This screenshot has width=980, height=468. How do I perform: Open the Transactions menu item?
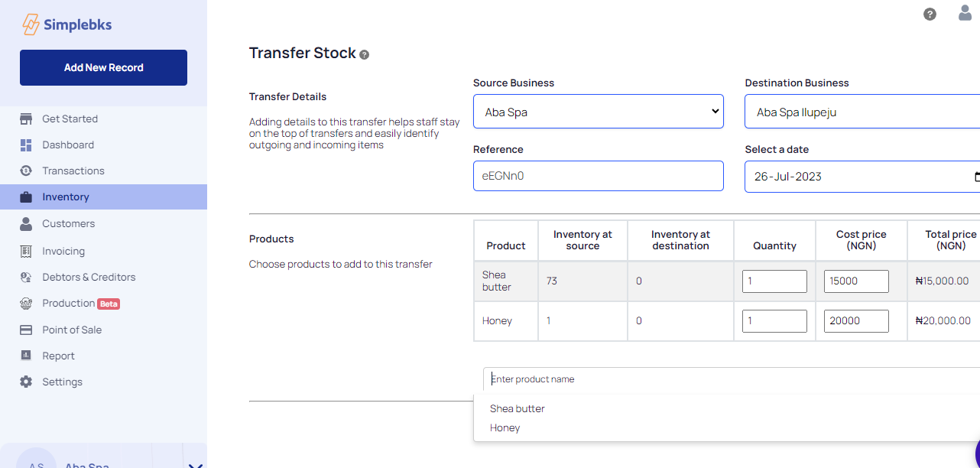tap(73, 171)
